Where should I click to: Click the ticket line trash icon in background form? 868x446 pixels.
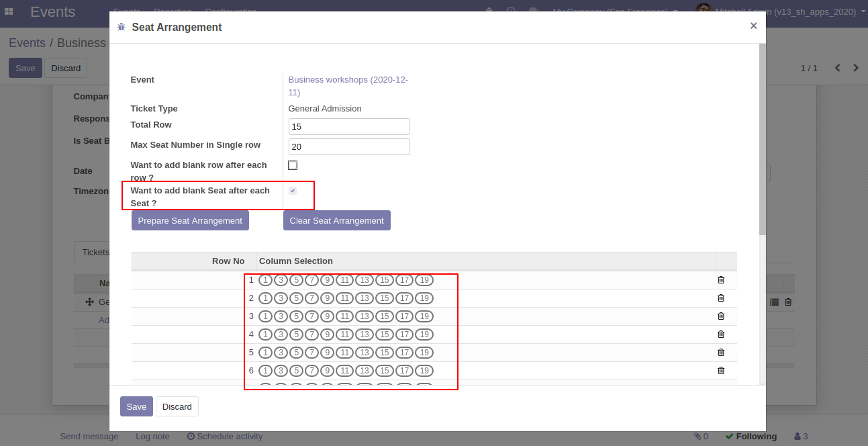tap(788, 302)
